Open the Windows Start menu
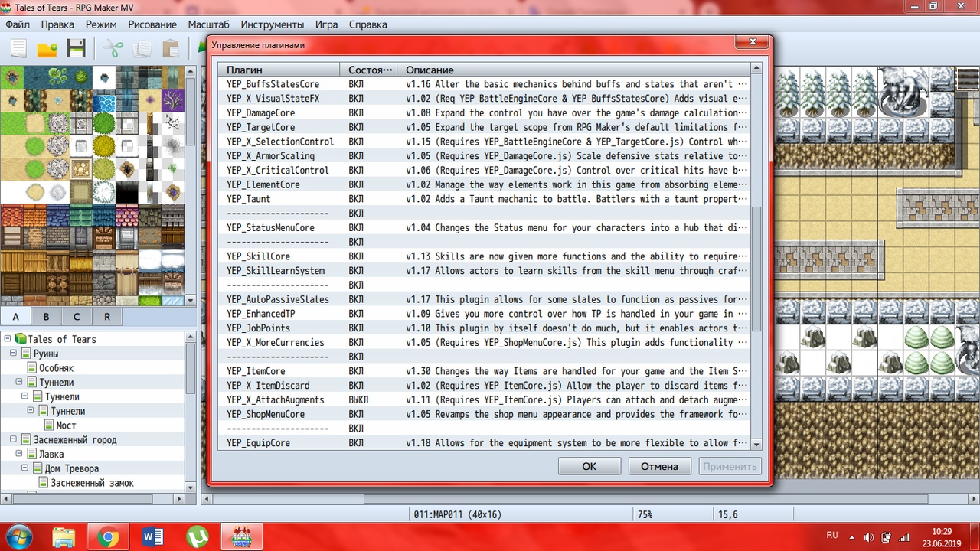Screen dimensions: 980x551 tap(18, 537)
